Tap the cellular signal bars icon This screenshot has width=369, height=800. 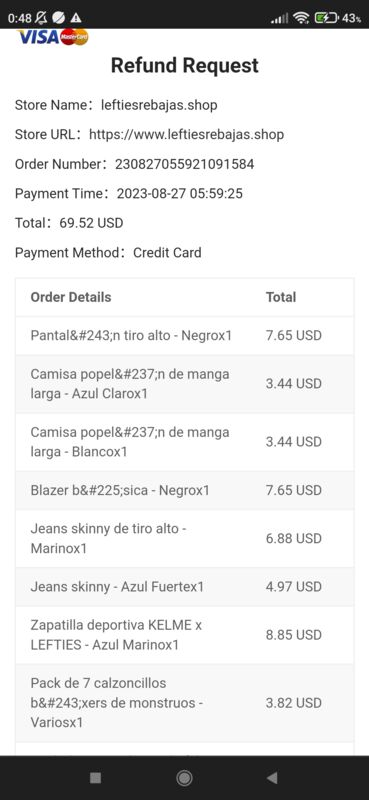point(279,18)
